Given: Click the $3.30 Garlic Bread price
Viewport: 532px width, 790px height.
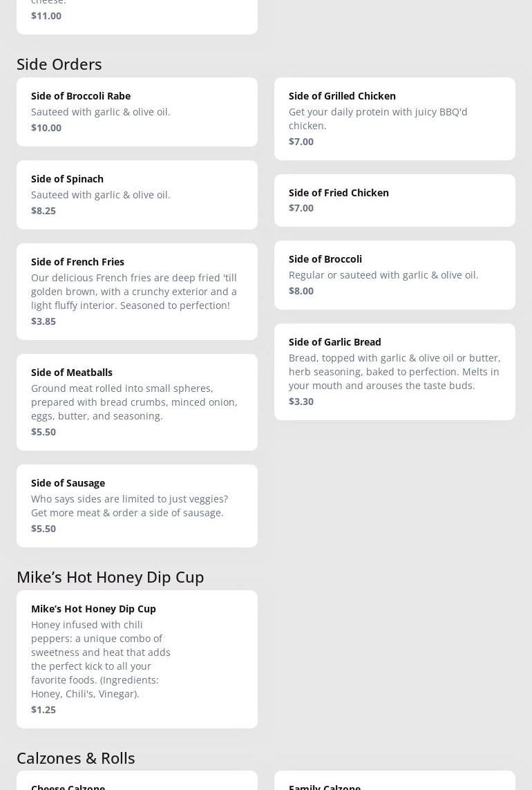Looking at the screenshot, I should coord(301,402).
